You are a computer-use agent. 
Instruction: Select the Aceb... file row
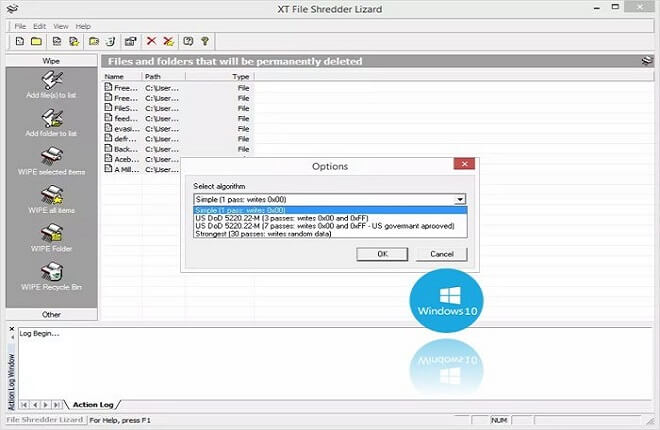[142, 159]
